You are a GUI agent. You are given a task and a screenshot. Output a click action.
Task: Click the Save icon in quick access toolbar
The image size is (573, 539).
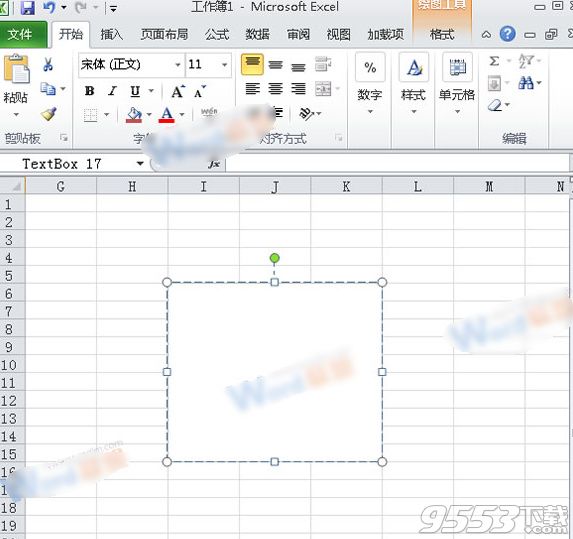[x=27, y=7]
